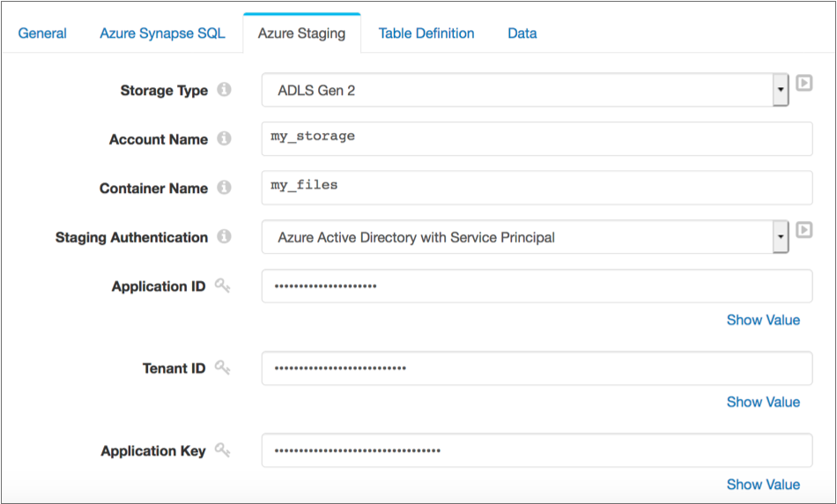This screenshot has height=504, width=837.
Task: Click info icon next to Staging Authentication
Action: [x=224, y=237]
